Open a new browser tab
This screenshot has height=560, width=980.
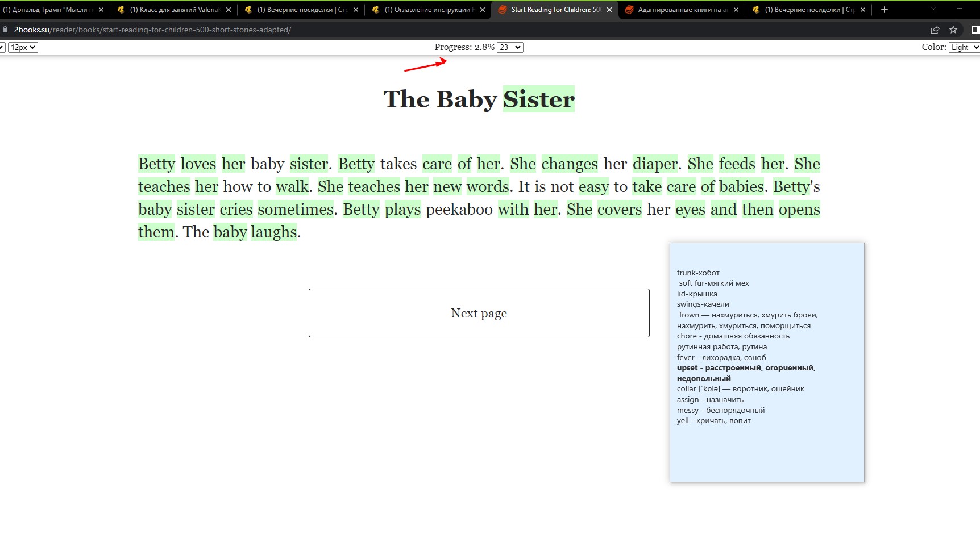[x=884, y=10]
